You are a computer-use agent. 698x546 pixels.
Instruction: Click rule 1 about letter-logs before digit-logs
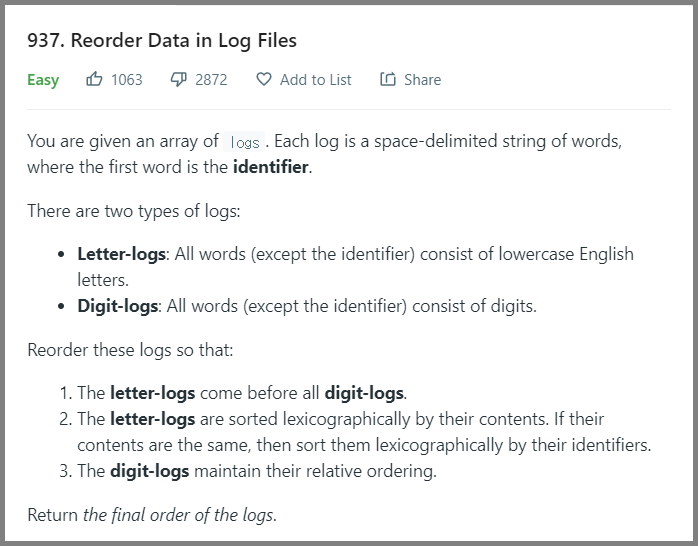pyautogui.click(x=233, y=393)
